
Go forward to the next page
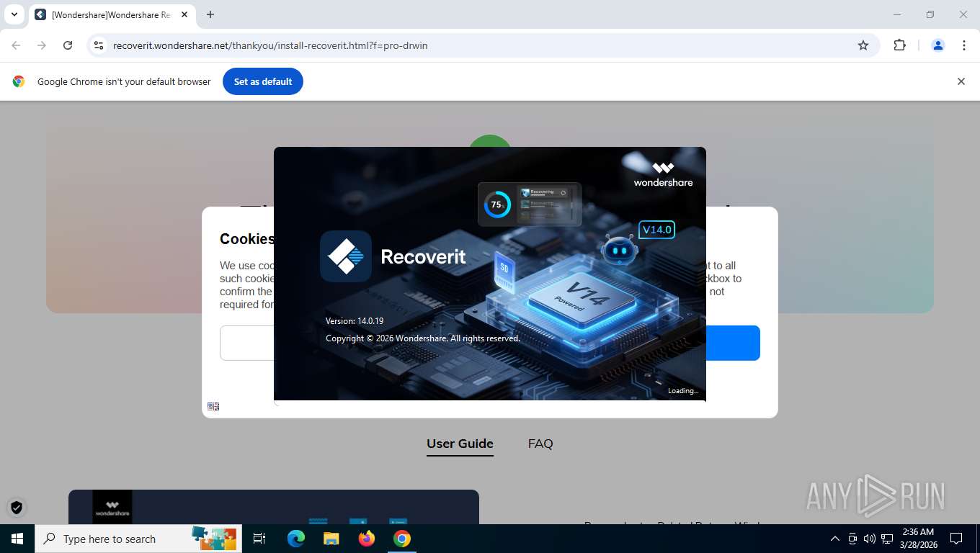[42, 45]
